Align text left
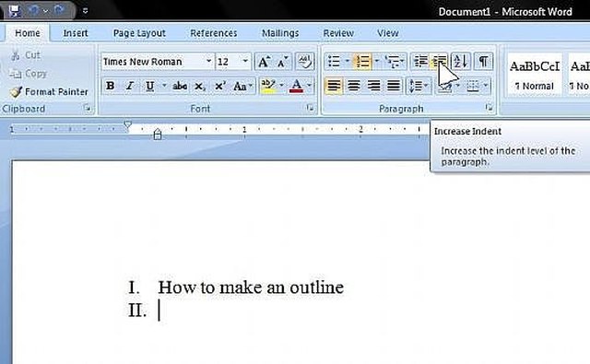The image size is (590, 364). (x=334, y=86)
